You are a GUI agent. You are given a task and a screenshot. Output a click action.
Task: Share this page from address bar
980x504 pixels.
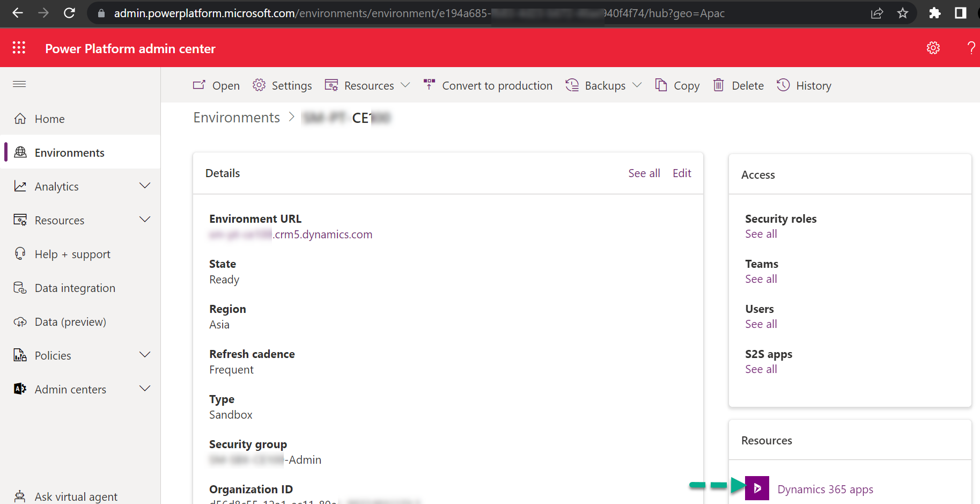point(877,13)
